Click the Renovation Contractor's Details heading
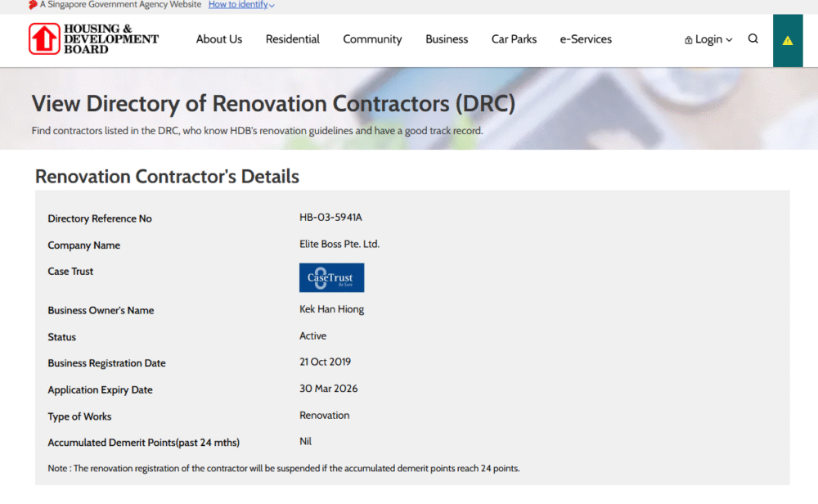The image size is (818, 504). click(167, 177)
